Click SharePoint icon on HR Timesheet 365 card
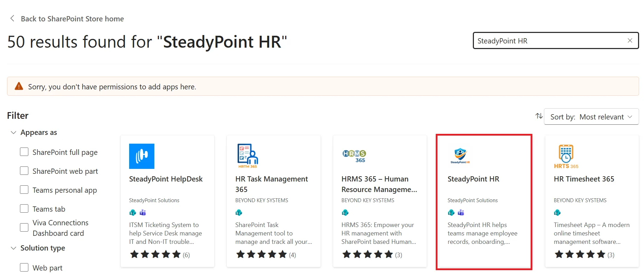The image size is (644, 274). pyautogui.click(x=557, y=212)
